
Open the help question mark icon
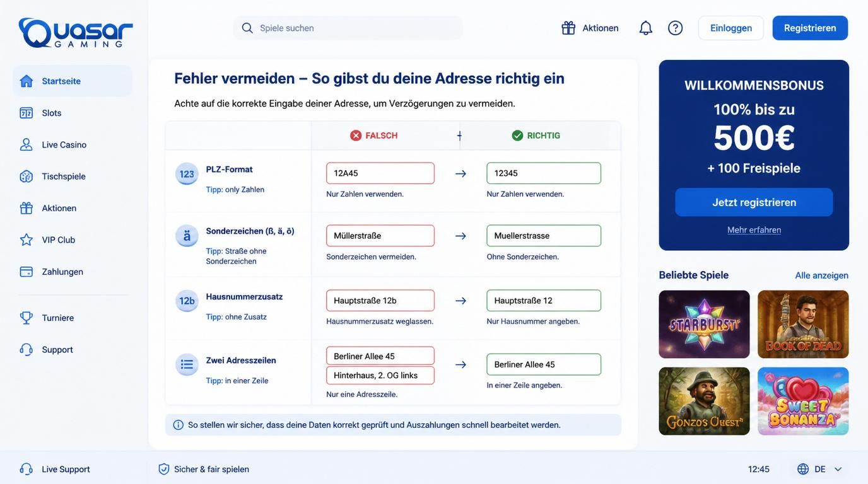coord(675,28)
